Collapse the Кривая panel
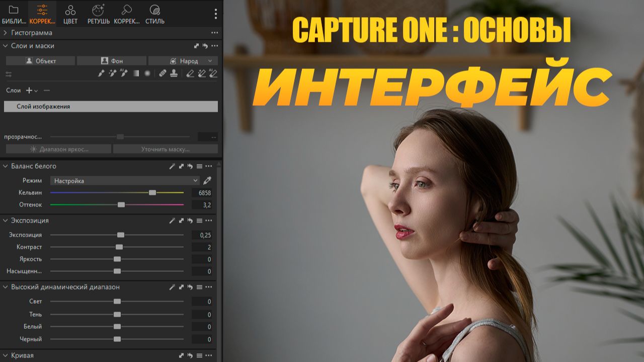 coord(5,355)
